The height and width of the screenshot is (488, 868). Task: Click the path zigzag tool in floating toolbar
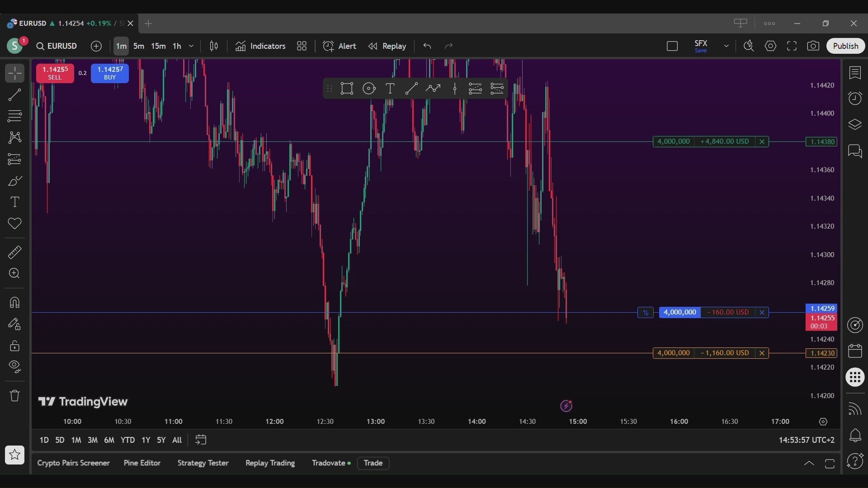pos(433,89)
